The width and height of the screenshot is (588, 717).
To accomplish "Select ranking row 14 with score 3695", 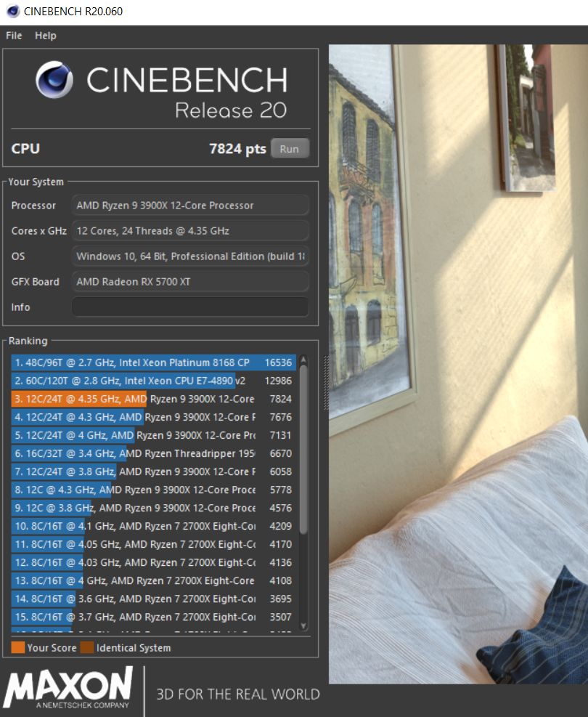I will (x=153, y=599).
